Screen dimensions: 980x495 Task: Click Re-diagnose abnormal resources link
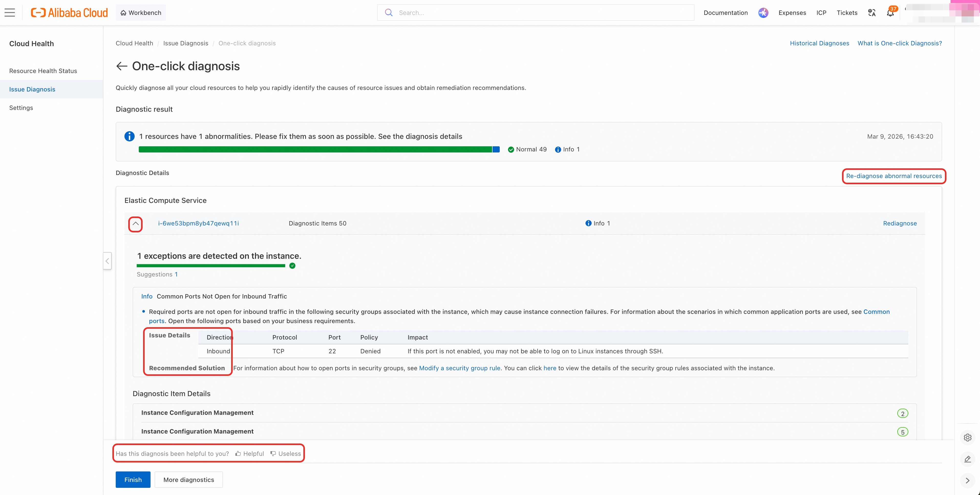click(894, 176)
